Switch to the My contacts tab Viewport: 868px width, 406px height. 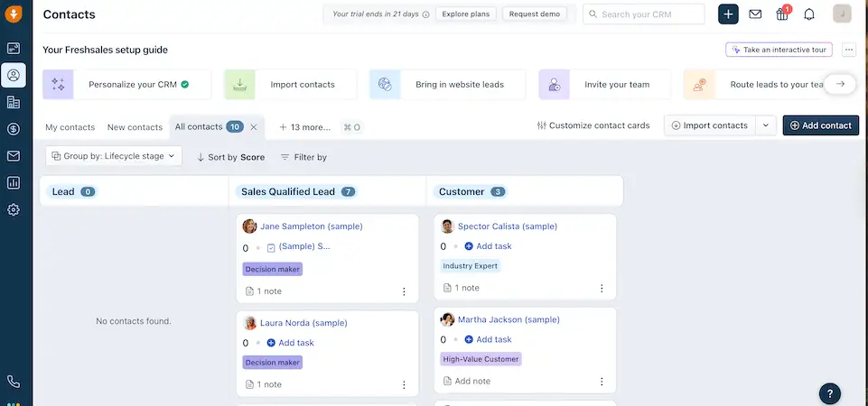point(70,127)
